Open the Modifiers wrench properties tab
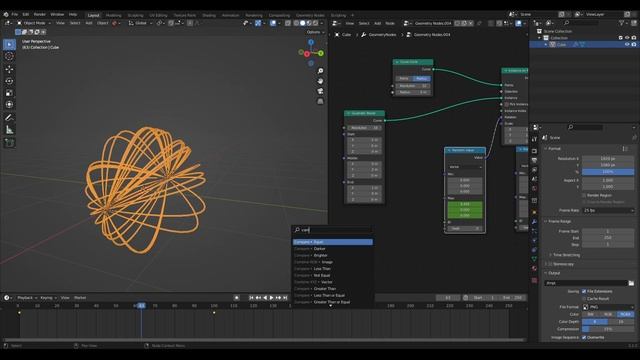The image size is (640, 360). (534, 222)
